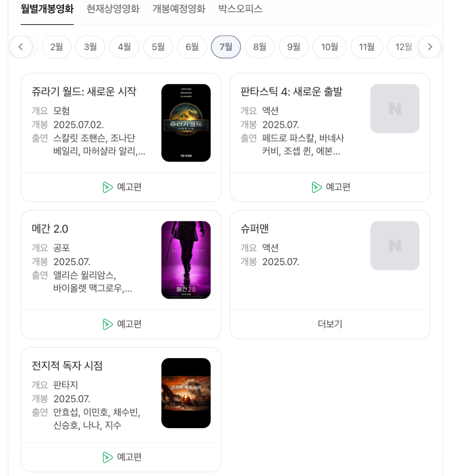455x476 pixels.
Task: Play trailer for 판타스틱 4: 새로운 출발
Action: [331, 187]
